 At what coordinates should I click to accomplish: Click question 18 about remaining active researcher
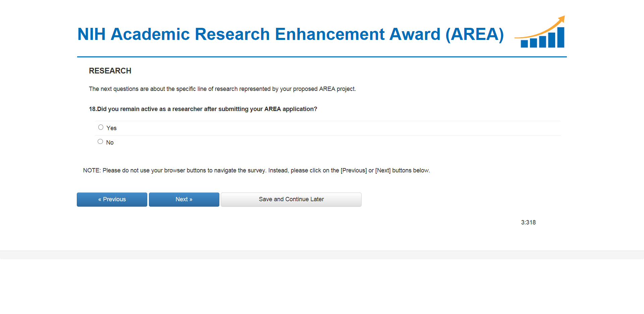[x=203, y=109]
